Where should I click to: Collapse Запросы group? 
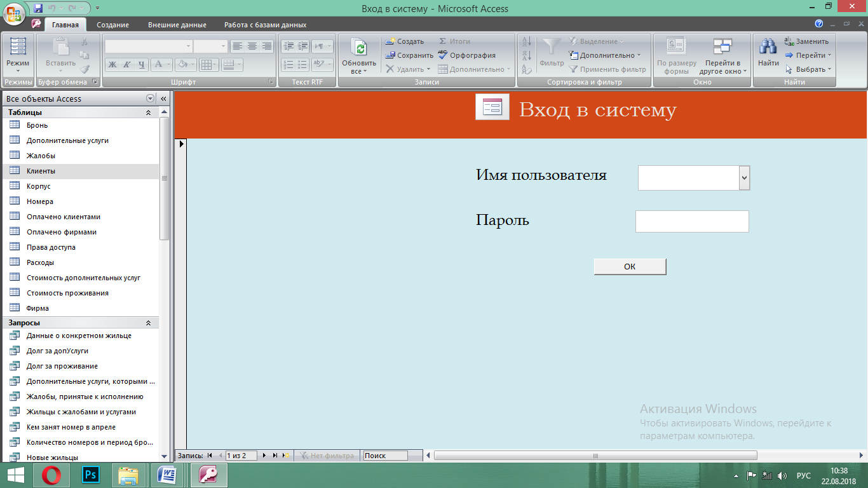click(x=148, y=323)
